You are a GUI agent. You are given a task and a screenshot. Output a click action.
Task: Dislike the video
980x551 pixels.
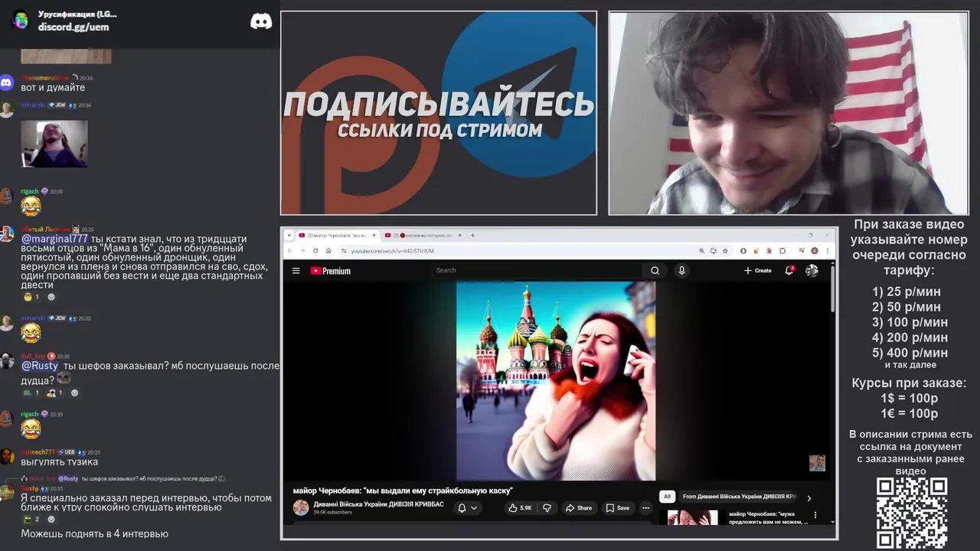(x=547, y=507)
